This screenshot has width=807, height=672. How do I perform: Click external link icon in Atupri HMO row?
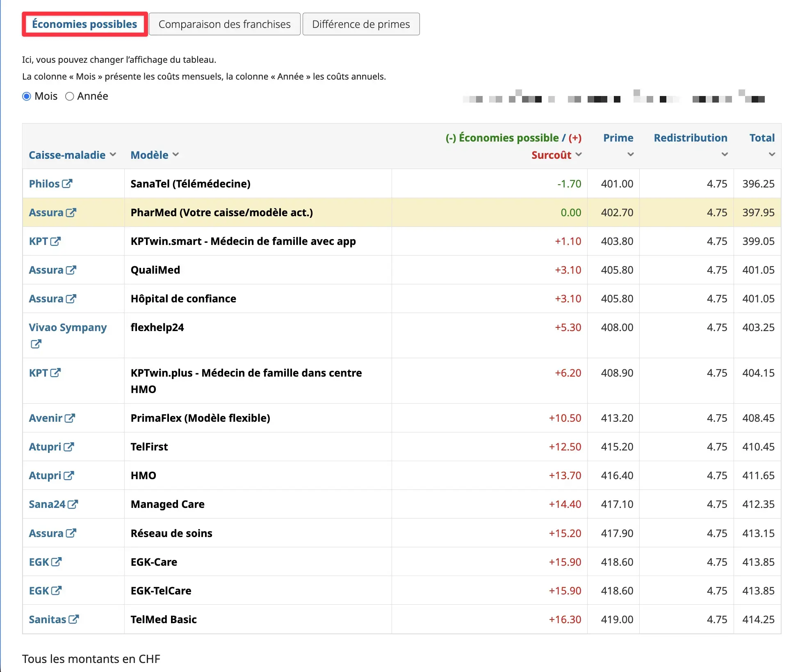(68, 475)
